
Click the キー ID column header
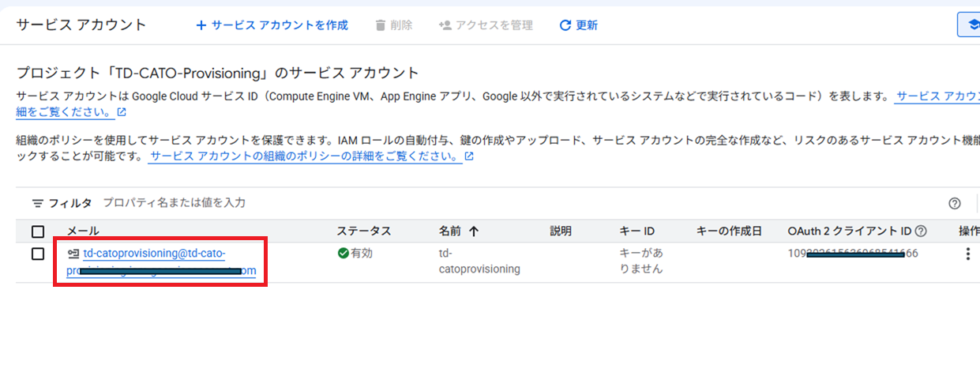pyautogui.click(x=637, y=231)
